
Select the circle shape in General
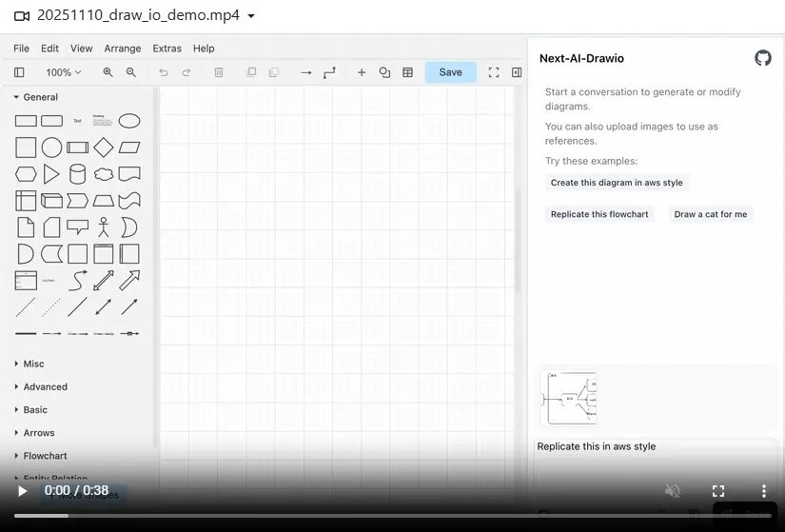click(51, 148)
